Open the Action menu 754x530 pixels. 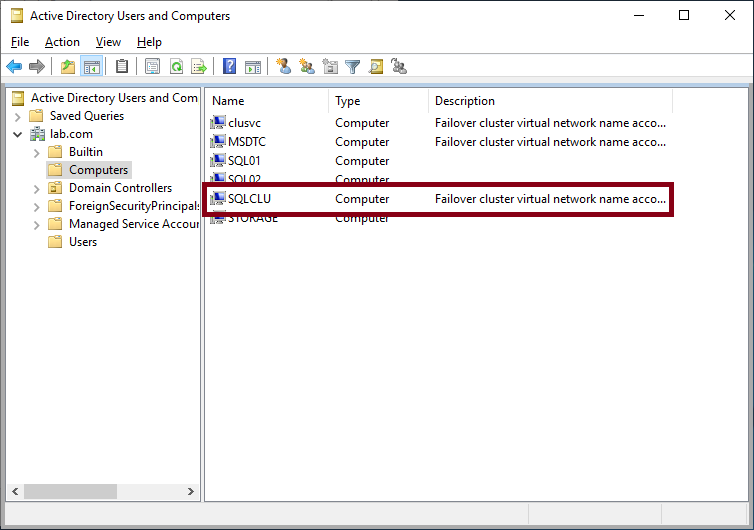coord(62,42)
